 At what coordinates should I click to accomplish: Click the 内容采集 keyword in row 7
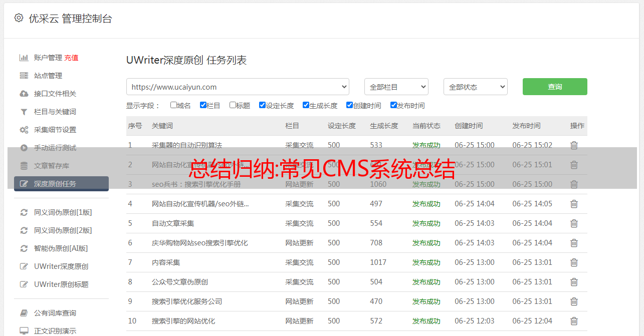tap(166, 262)
